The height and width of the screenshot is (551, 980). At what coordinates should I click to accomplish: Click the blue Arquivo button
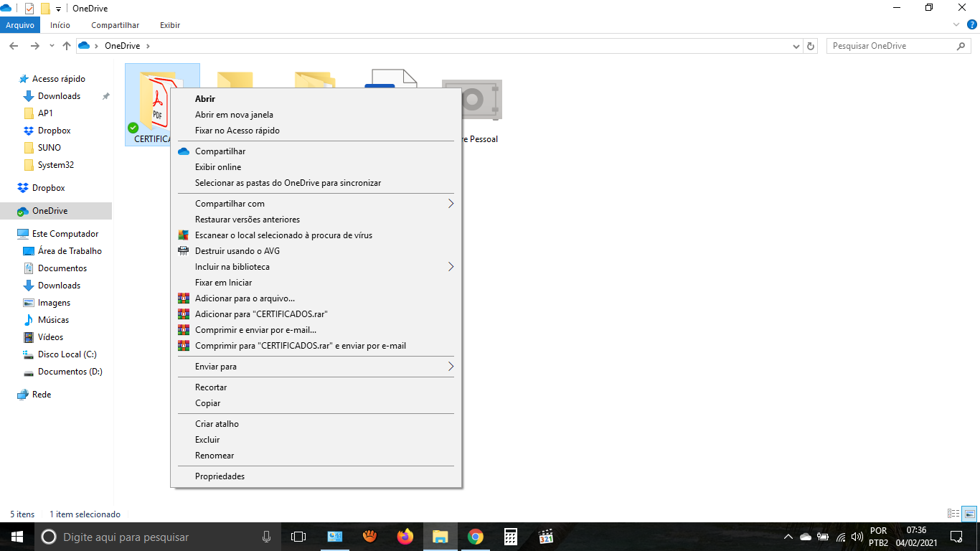coord(20,25)
